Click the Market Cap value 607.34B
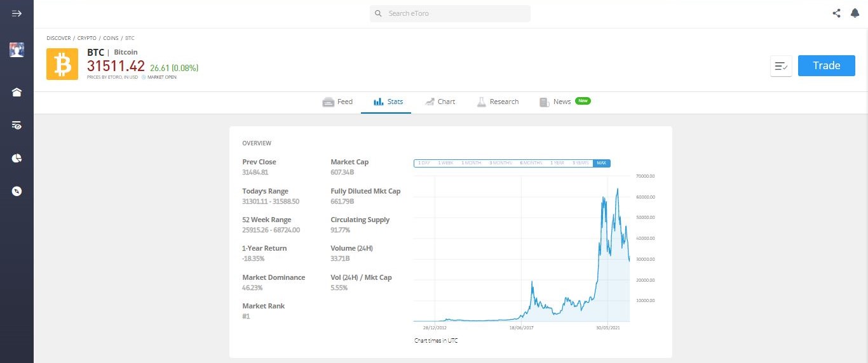 [x=342, y=172]
